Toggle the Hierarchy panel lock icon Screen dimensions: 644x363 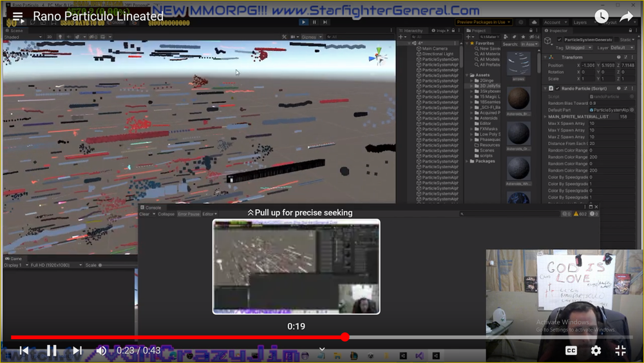[x=453, y=30]
